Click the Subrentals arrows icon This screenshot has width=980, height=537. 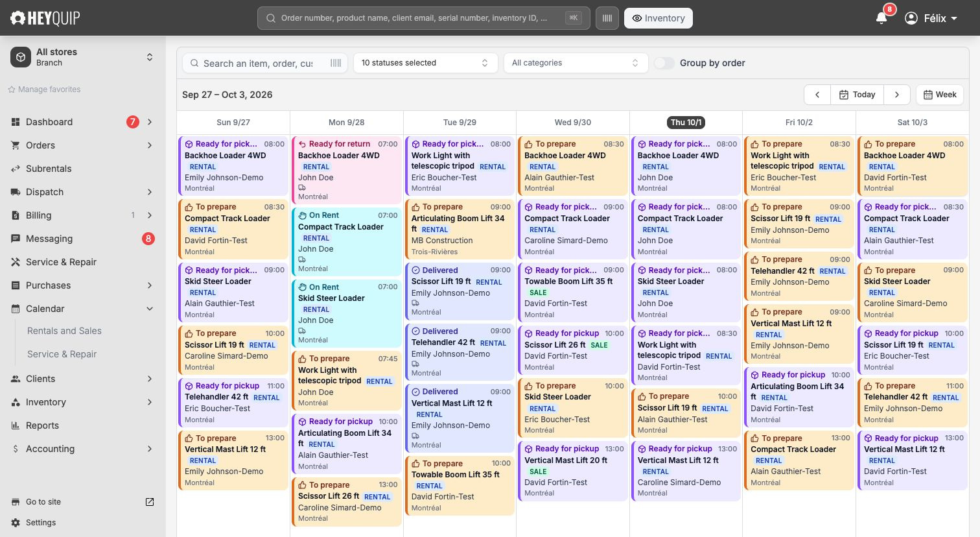pos(16,169)
